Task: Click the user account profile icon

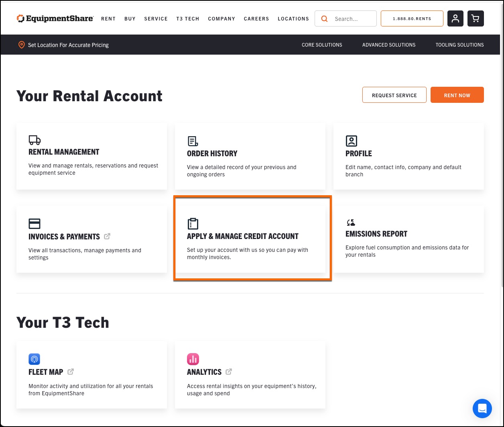Action: 455,18
